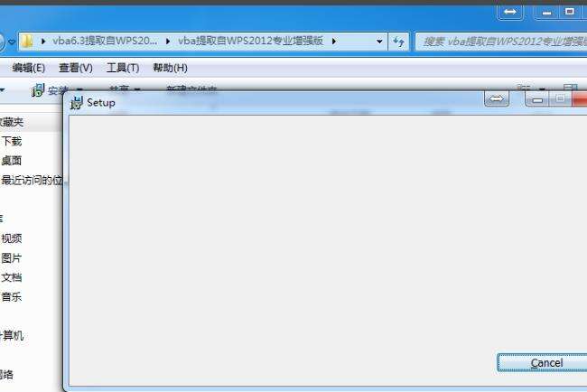Open the 帮助(H) menu

tap(170, 68)
